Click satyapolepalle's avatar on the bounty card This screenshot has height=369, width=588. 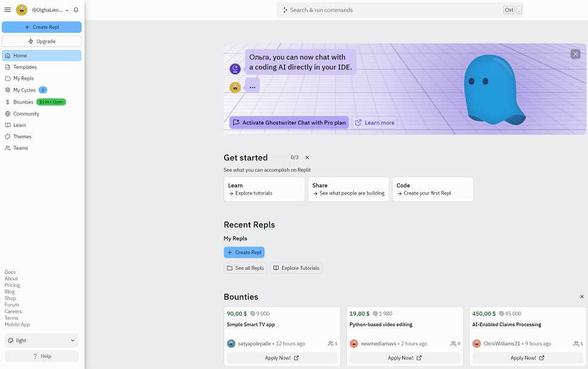(231, 344)
